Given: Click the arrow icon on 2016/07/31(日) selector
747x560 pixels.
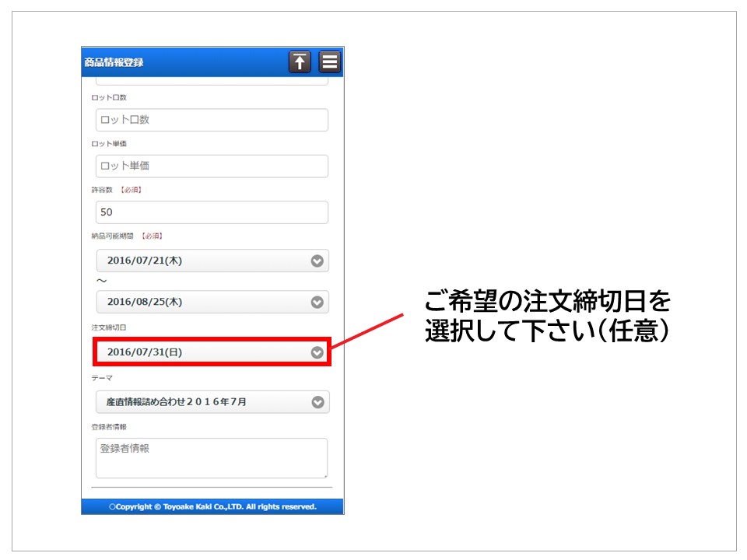Looking at the screenshot, I should tap(317, 352).
